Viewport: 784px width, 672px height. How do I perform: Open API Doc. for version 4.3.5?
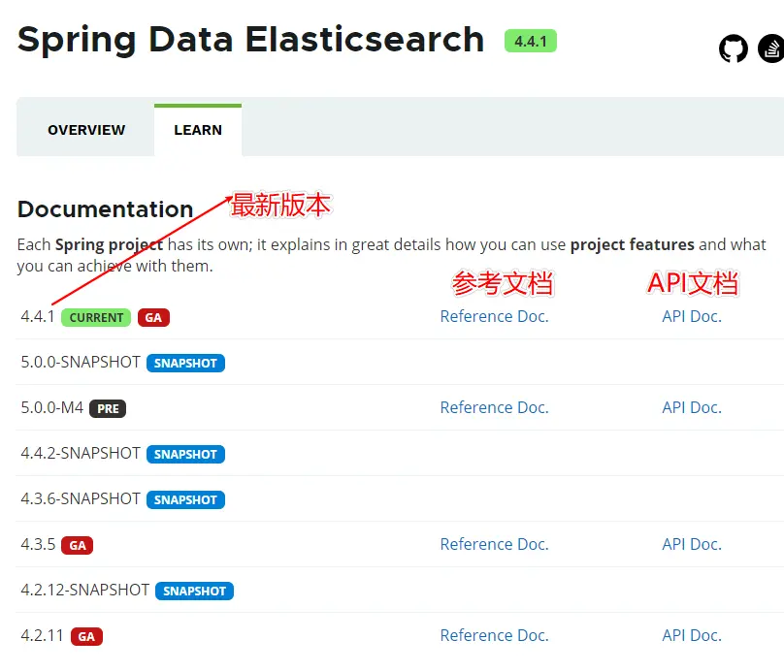coord(692,544)
